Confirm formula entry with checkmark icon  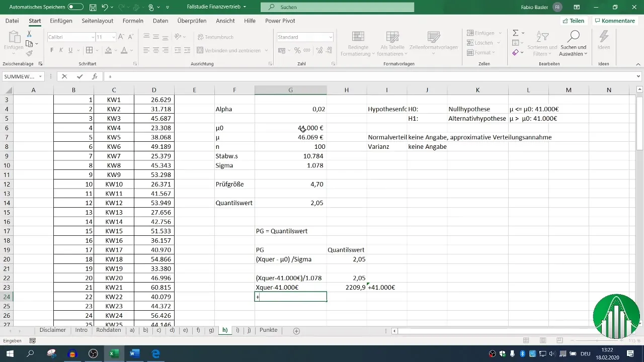79,76
